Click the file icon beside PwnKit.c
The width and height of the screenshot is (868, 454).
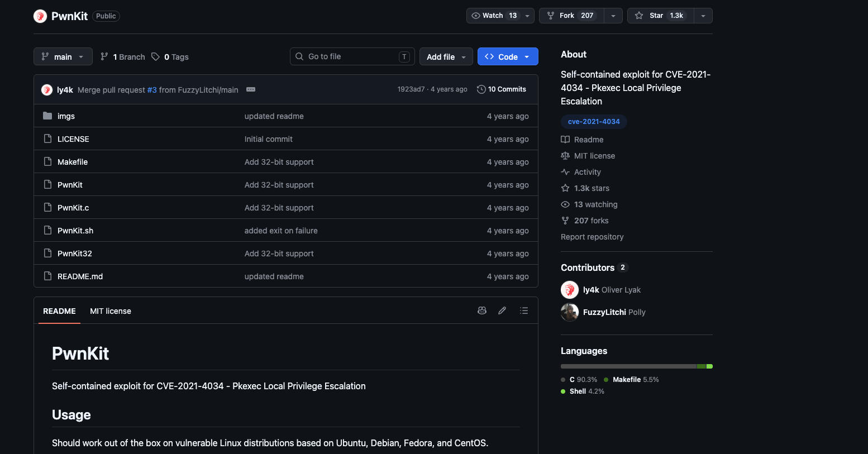click(x=47, y=207)
